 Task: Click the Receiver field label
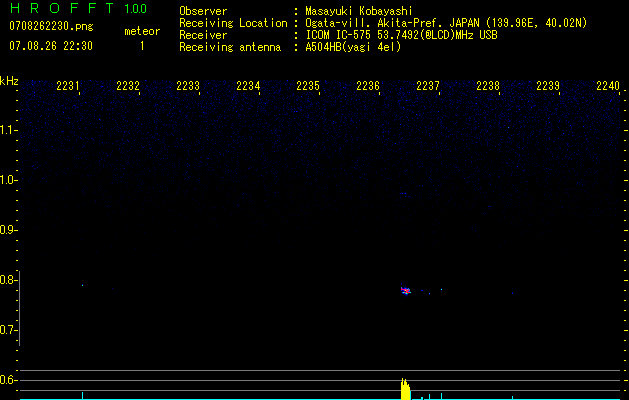pos(203,35)
